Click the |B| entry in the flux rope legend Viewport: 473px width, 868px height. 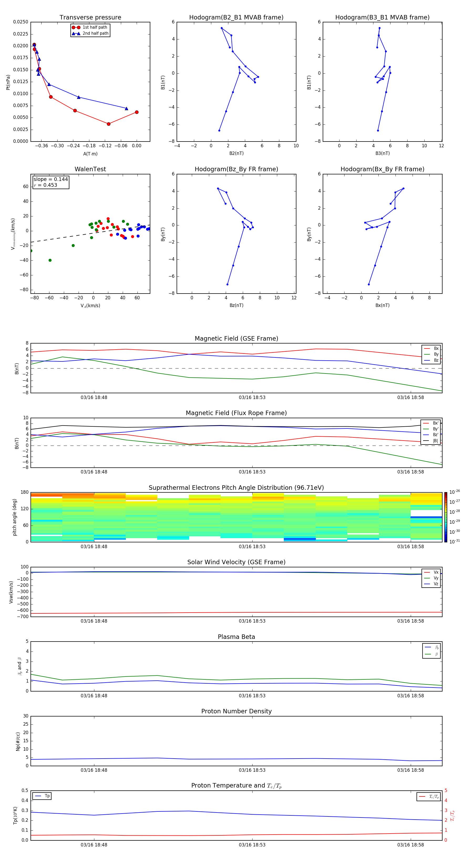tap(431, 441)
